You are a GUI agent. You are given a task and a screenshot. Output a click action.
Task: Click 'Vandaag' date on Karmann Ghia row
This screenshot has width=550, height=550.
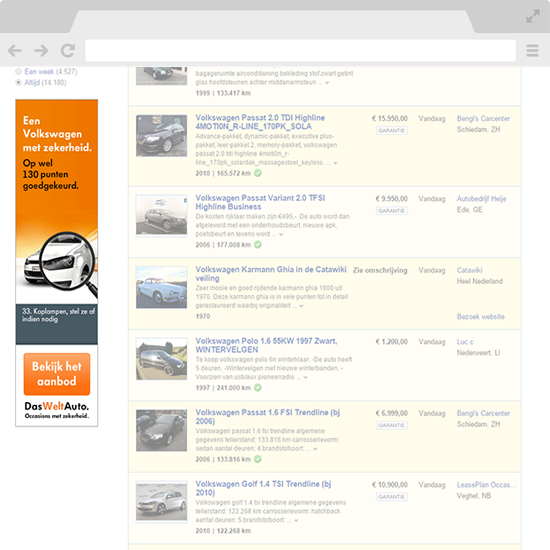432,270
